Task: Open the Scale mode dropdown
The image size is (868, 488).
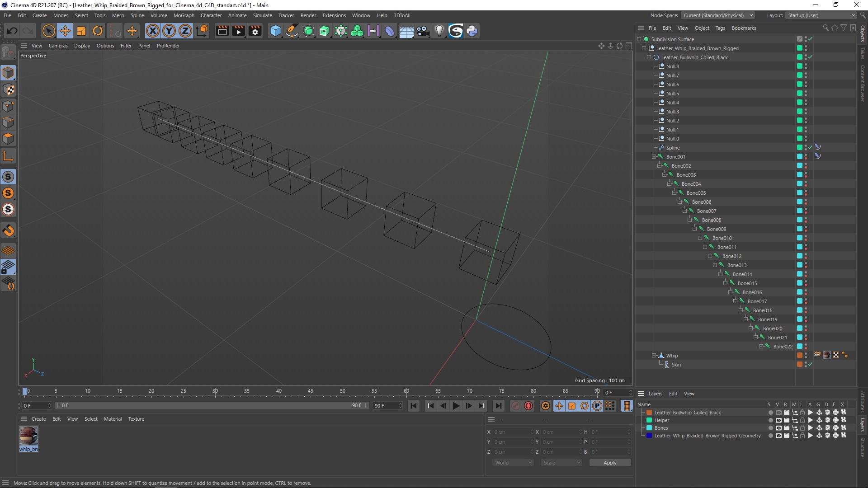Action: pyautogui.click(x=561, y=463)
